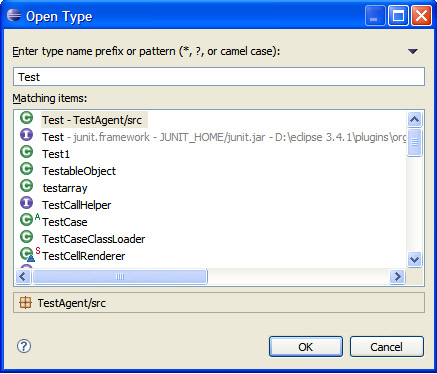
Task: Click the Eclipse icon in the title bar
Action: 14,15
